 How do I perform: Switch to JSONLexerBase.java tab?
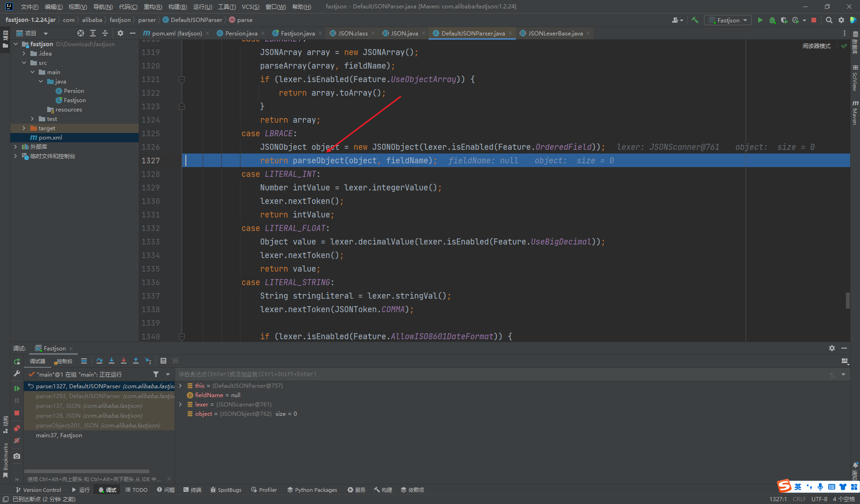click(555, 33)
